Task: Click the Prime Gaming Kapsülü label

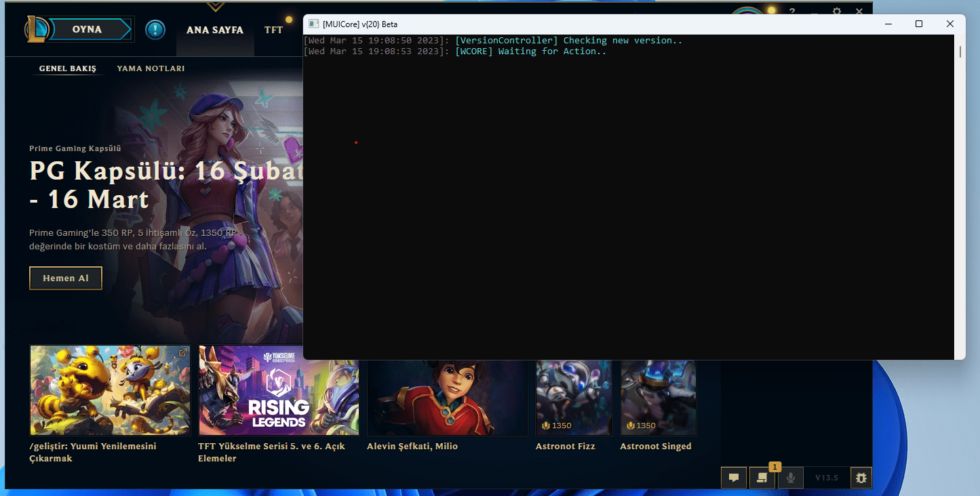Action: (x=75, y=148)
